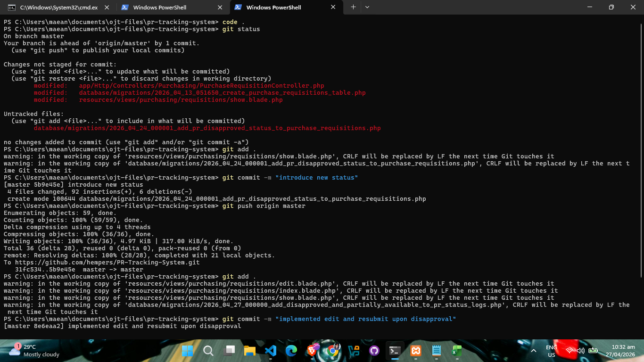Open ENG US language switcher
This screenshot has width=644, height=362.
coord(551,351)
